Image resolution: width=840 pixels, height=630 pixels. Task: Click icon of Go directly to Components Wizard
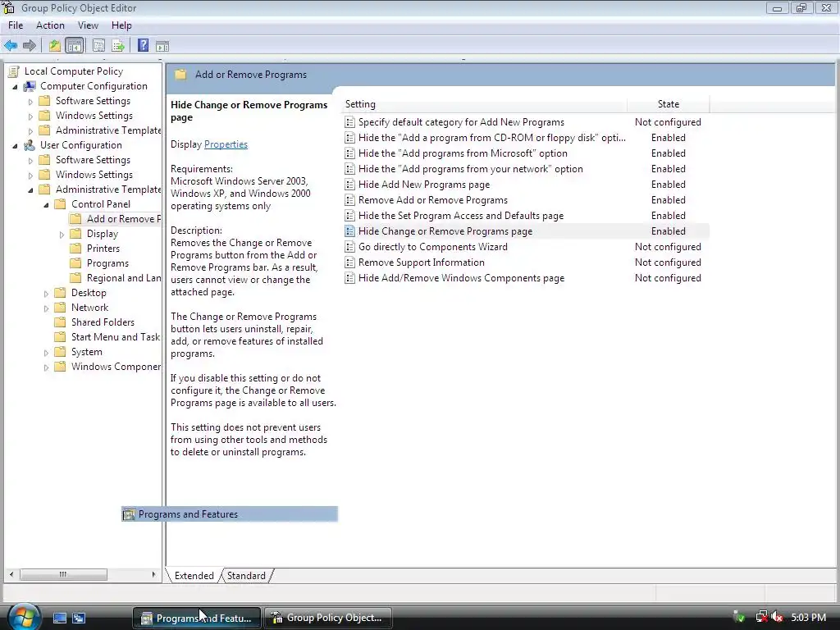coord(349,247)
